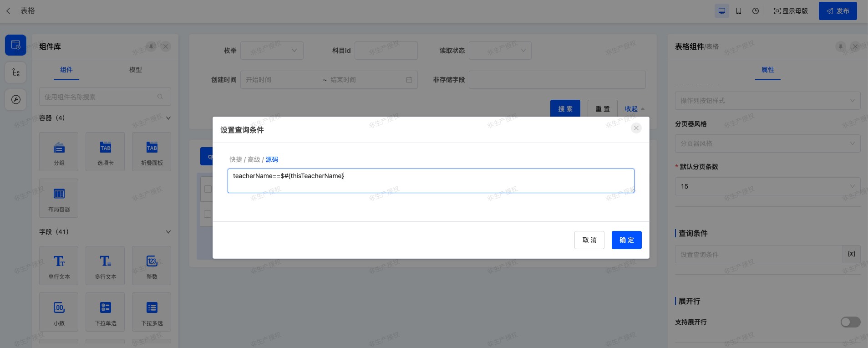Click the 确定 button
Screen dimensions: 868x348
[x=626, y=240]
